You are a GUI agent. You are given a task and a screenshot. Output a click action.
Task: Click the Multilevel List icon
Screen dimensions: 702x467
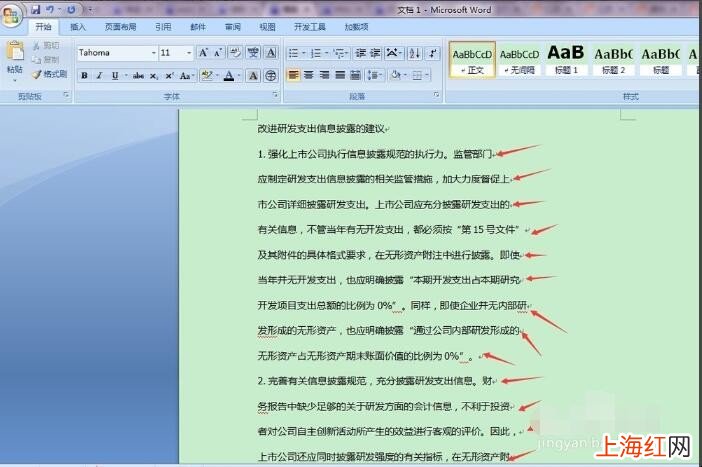[341, 53]
